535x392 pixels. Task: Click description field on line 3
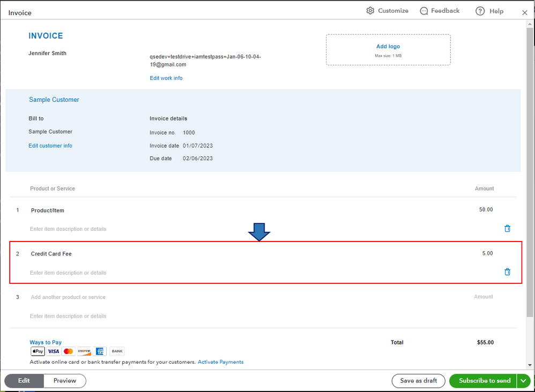coord(68,316)
